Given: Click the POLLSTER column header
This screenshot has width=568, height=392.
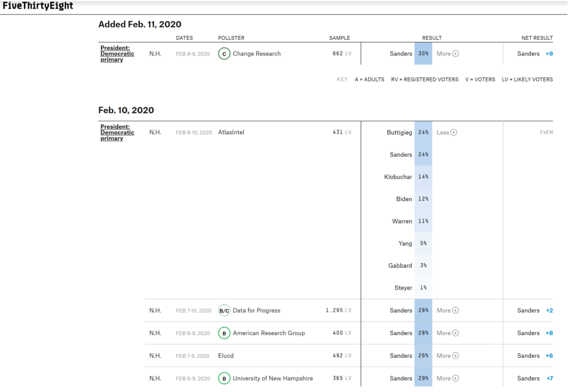Looking at the screenshot, I should tap(231, 38).
